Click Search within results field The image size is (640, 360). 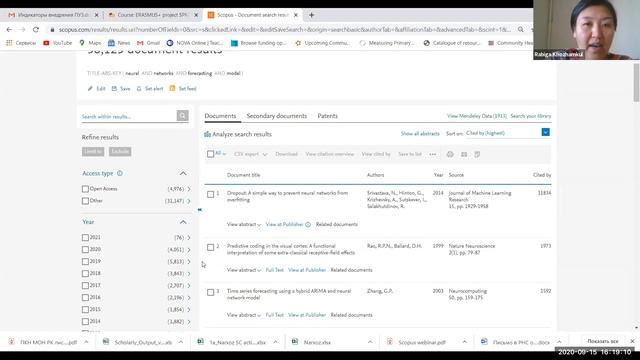(128, 117)
